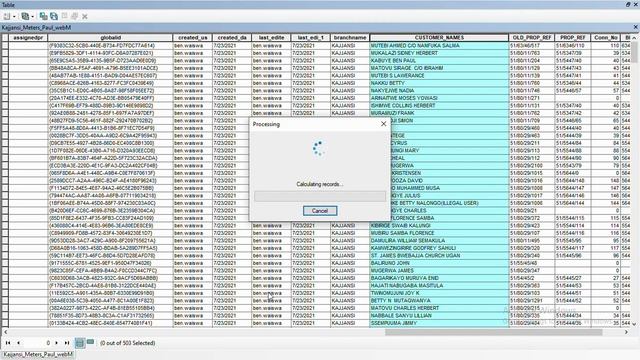Click cell NABBALE SANYU LILLIAN
The width and height of the screenshot is (640, 360).
point(439,316)
